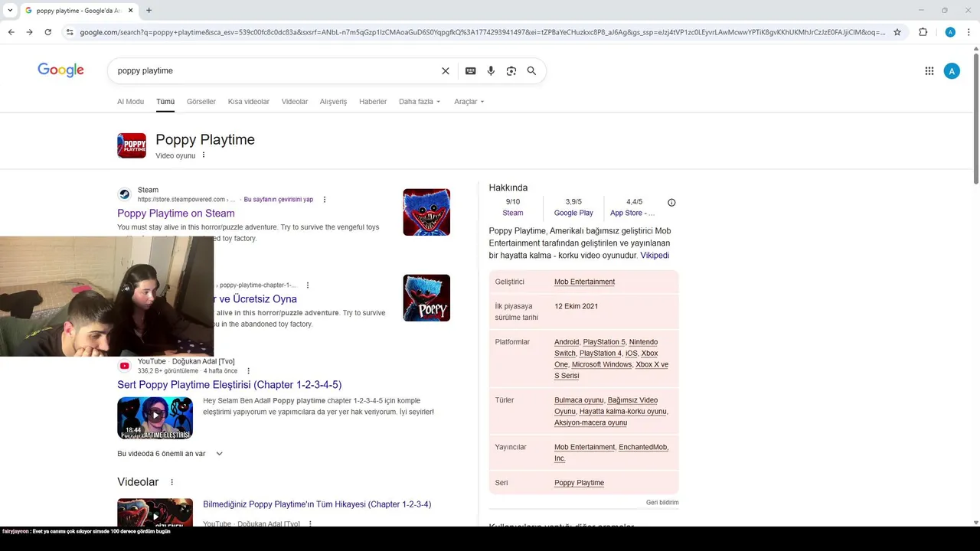Open the YouTube result's three-dot menu

pos(248,371)
